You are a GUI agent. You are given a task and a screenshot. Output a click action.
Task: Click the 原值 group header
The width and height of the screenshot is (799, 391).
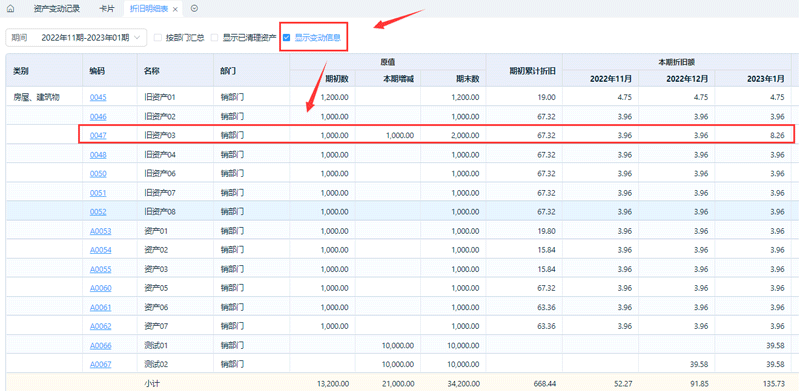click(x=388, y=62)
